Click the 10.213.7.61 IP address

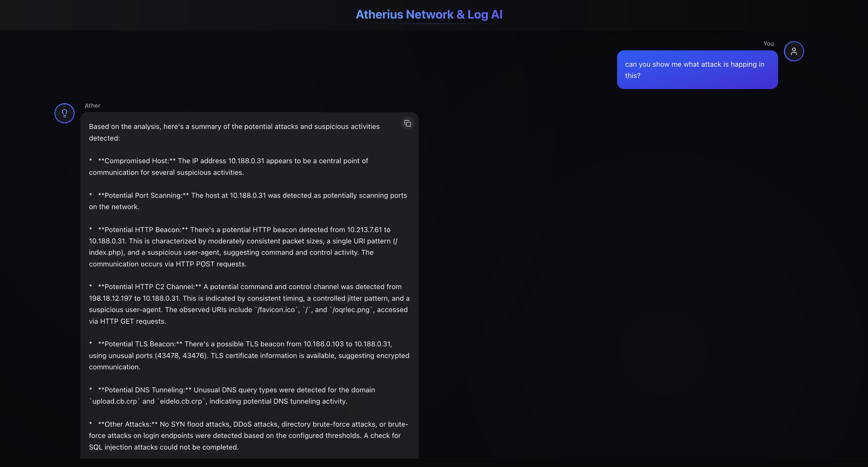click(x=364, y=230)
